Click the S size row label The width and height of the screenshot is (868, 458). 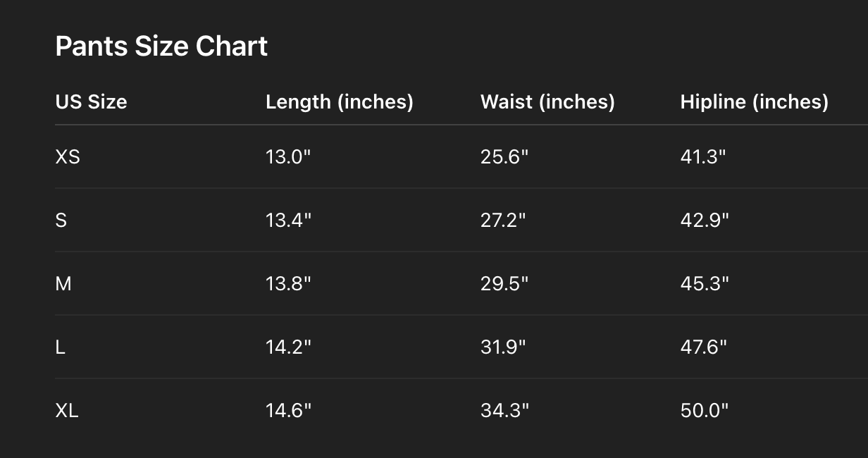tap(61, 220)
